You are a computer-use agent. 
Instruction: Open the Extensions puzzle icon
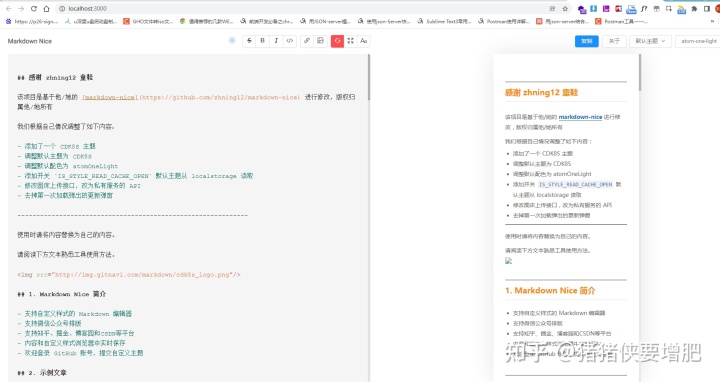(694, 9)
